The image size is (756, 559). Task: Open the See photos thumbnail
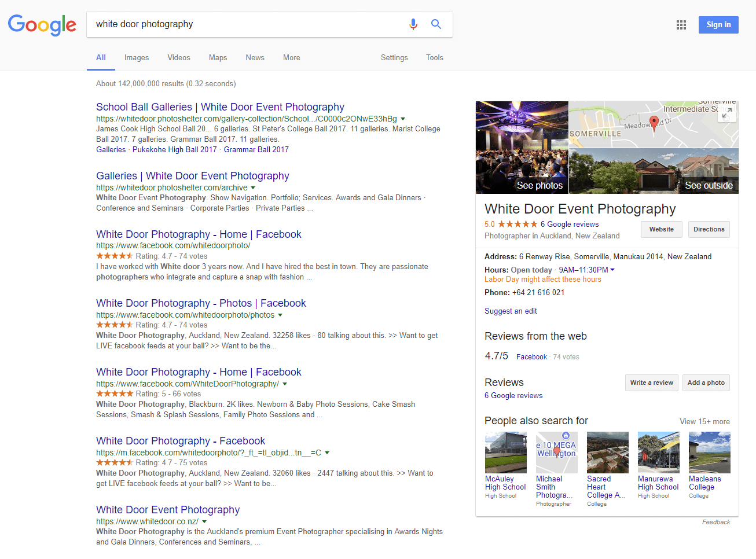pos(522,148)
